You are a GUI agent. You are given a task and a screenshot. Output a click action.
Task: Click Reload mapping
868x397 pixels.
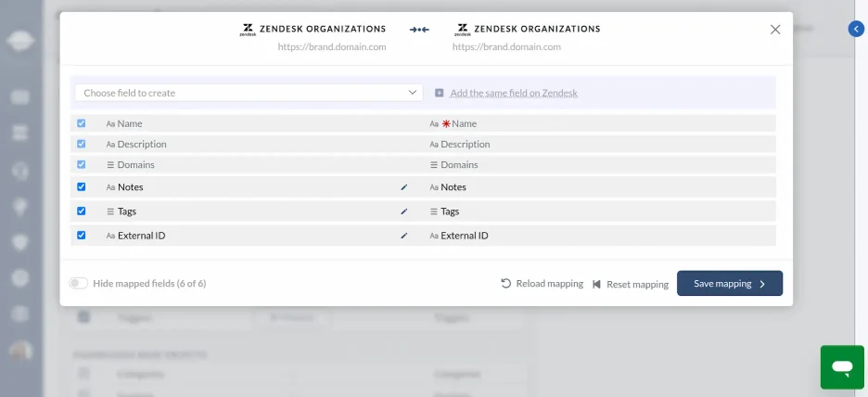[x=542, y=284]
